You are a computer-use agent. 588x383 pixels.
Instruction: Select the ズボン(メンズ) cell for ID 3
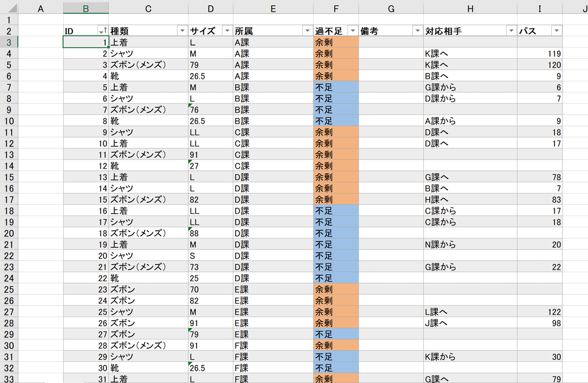(148, 65)
